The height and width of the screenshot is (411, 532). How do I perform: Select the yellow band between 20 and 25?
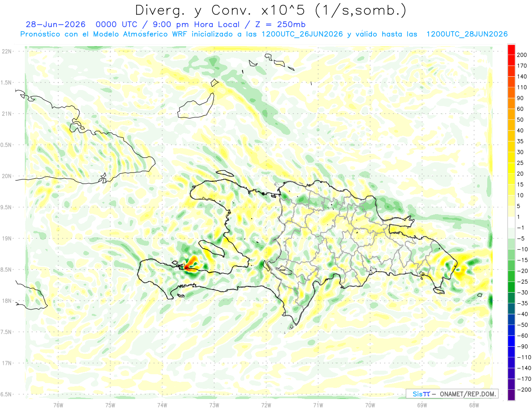511,168
